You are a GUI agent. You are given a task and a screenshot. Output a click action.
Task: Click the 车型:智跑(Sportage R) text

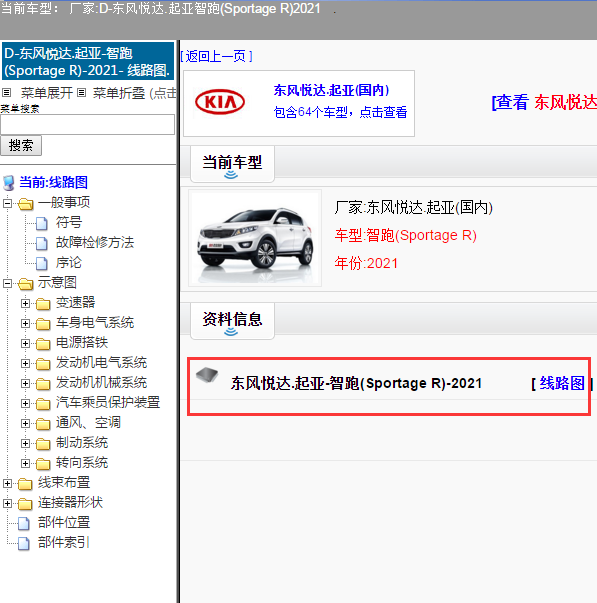pos(406,235)
